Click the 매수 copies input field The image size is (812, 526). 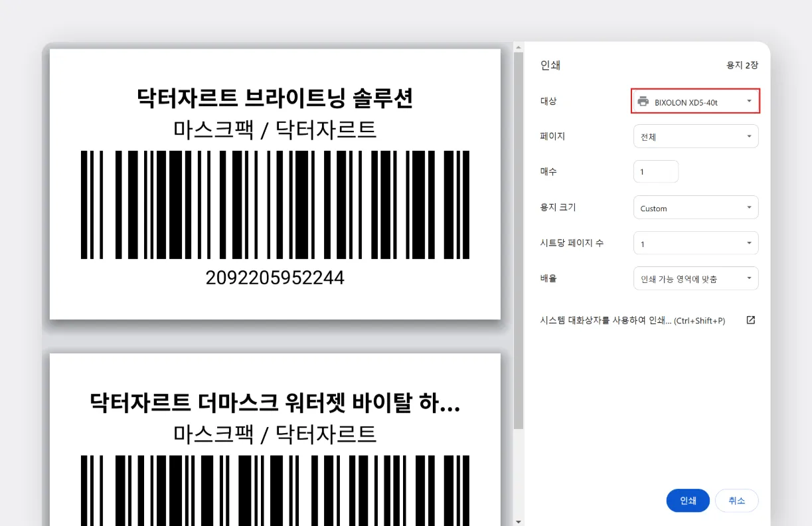coord(655,171)
